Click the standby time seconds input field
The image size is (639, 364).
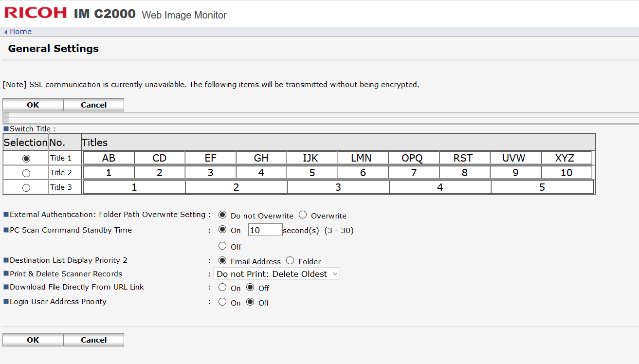point(265,230)
